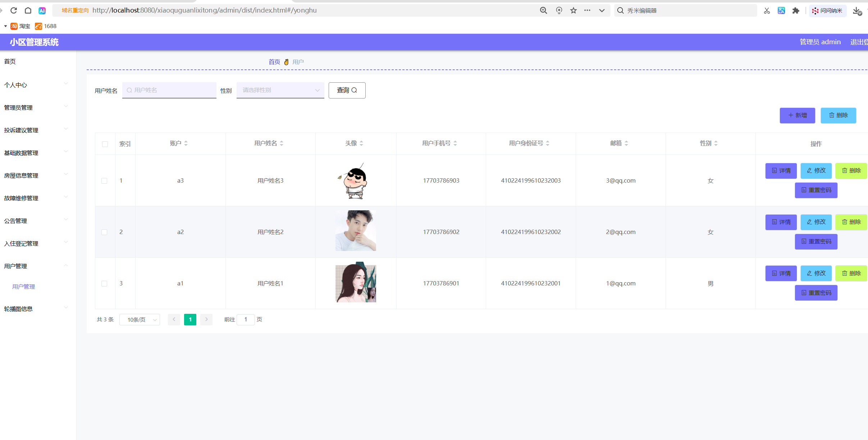Image resolution: width=868 pixels, height=440 pixels.
Task: Open the downloads icon in browser toolbar
Action: 857,11
